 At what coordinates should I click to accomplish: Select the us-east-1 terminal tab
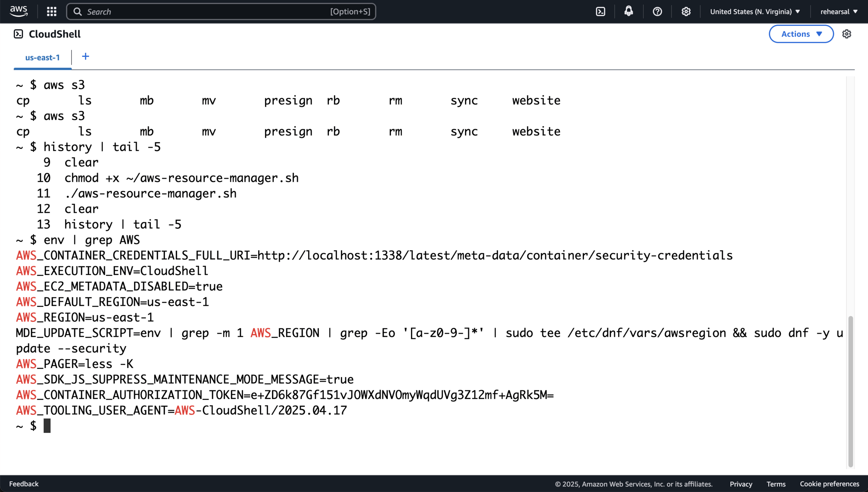point(42,58)
